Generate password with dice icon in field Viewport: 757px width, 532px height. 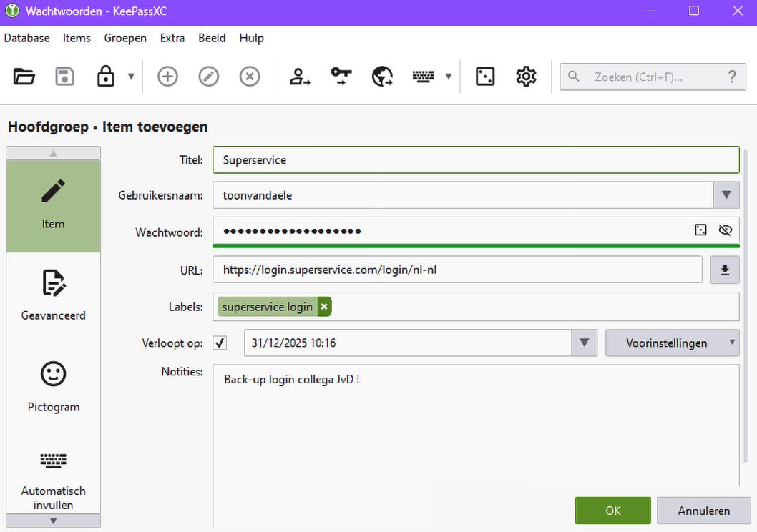tap(700, 230)
